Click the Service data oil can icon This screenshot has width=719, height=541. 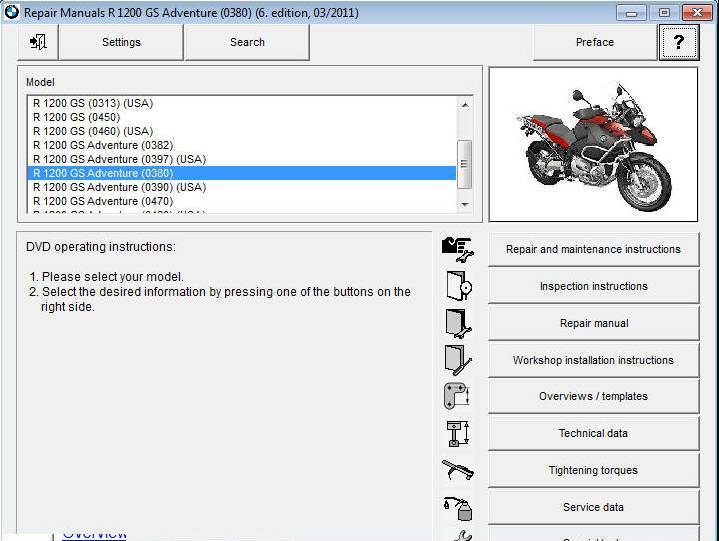click(458, 509)
